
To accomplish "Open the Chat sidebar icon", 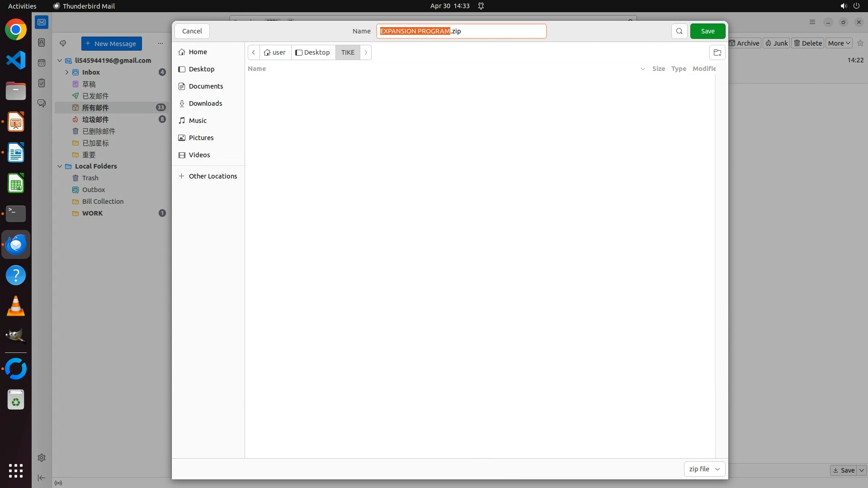I will click(x=42, y=103).
